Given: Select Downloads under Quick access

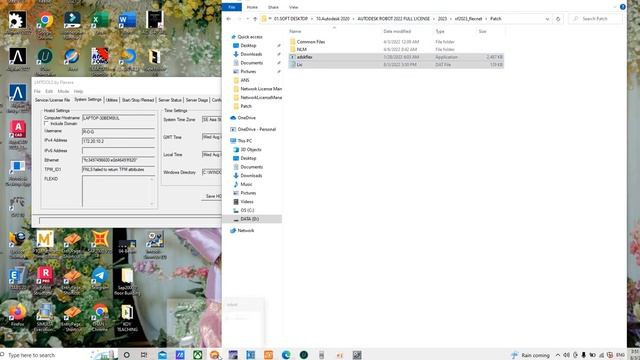Looking at the screenshot, I should pyautogui.click(x=251, y=54).
